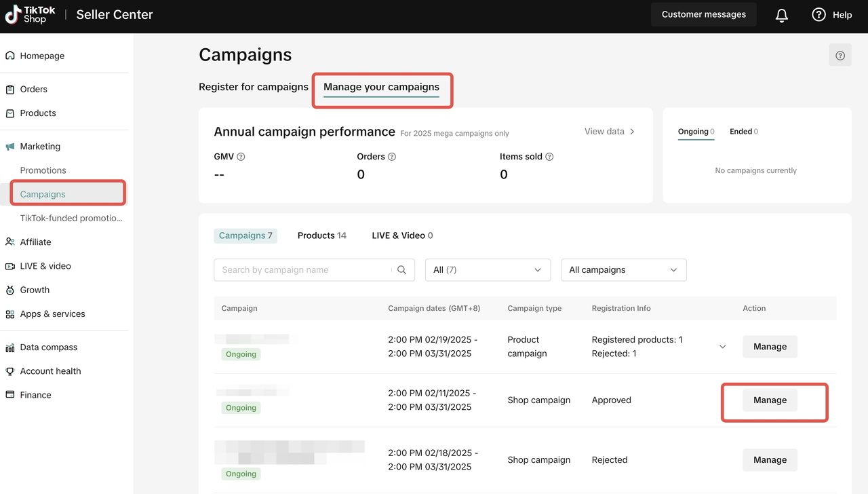
Task: Show the Ongoing campaigns tab
Action: pyautogui.click(x=696, y=132)
